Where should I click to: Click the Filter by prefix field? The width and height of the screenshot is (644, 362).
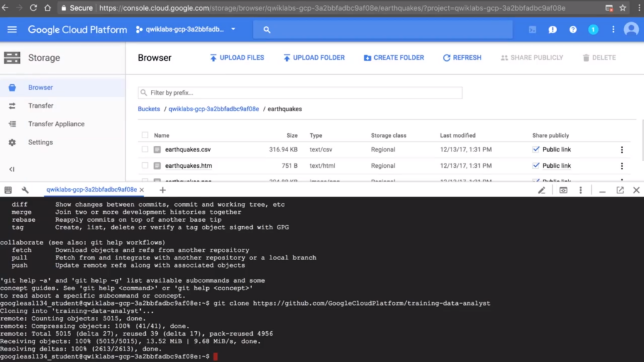(x=300, y=93)
